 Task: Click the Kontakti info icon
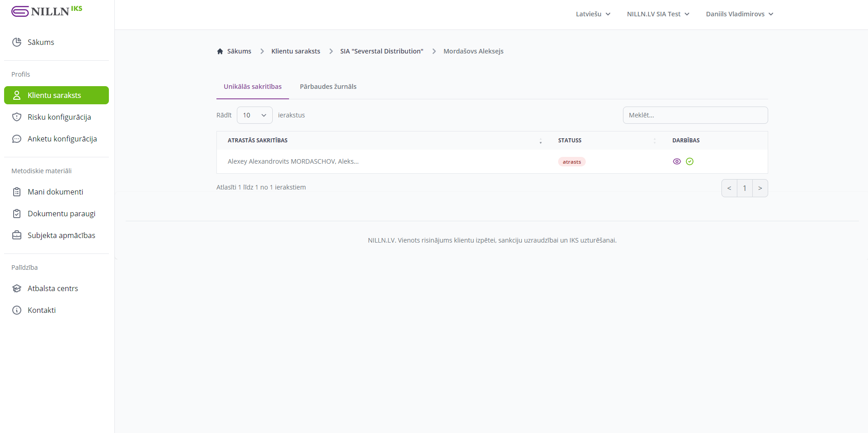tap(17, 310)
